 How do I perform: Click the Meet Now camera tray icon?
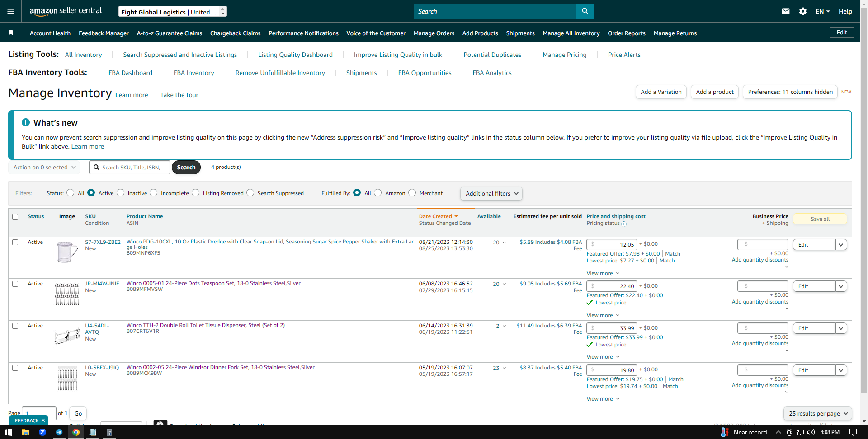click(x=789, y=432)
